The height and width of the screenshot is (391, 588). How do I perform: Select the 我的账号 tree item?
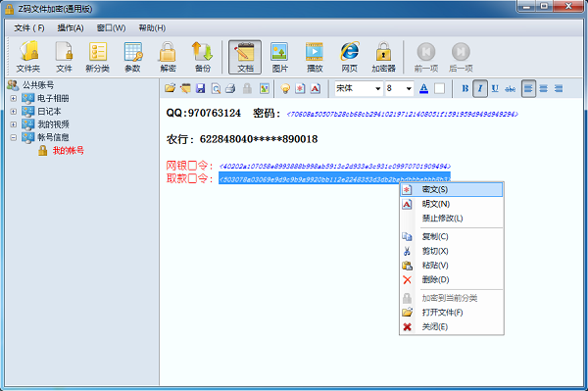coord(69,151)
